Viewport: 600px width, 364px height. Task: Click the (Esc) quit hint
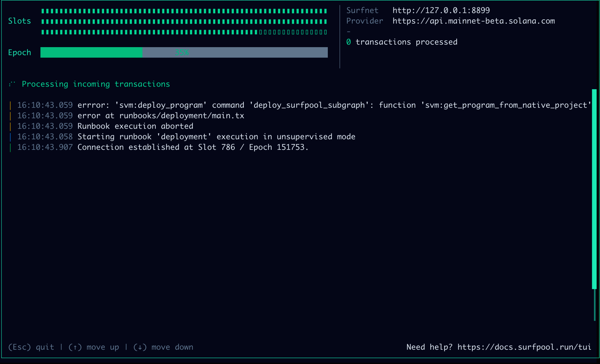[31, 347]
